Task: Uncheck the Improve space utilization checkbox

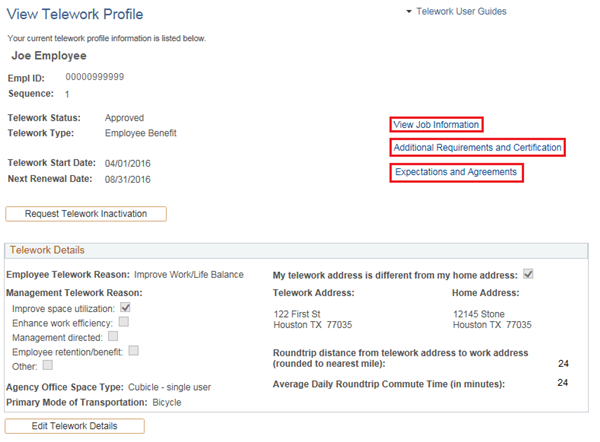Action: (125, 308)
